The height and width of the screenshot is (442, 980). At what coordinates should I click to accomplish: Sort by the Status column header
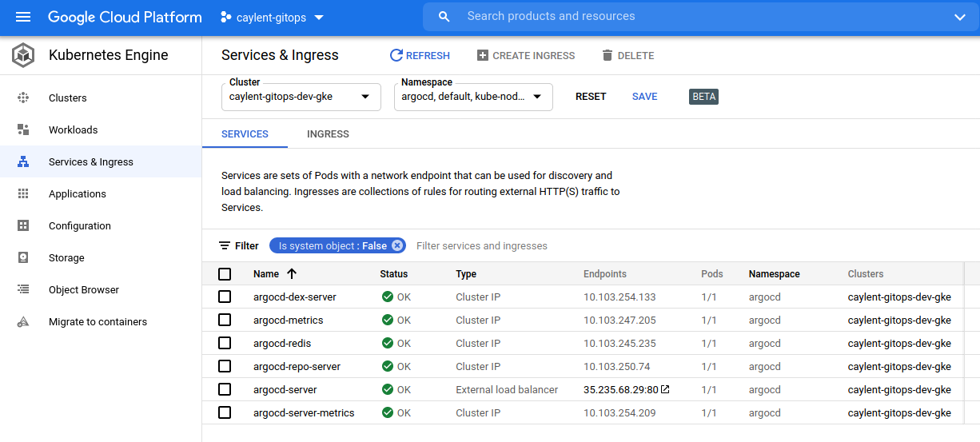coord(393,273)
